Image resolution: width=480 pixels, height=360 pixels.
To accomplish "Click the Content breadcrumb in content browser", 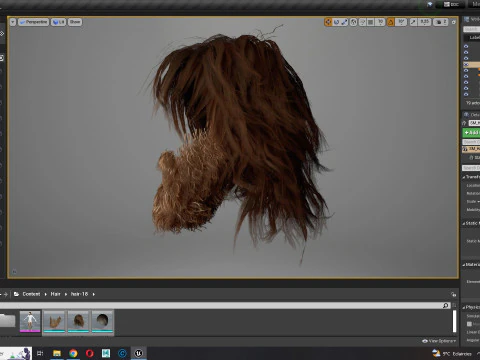I will point(31,294).
